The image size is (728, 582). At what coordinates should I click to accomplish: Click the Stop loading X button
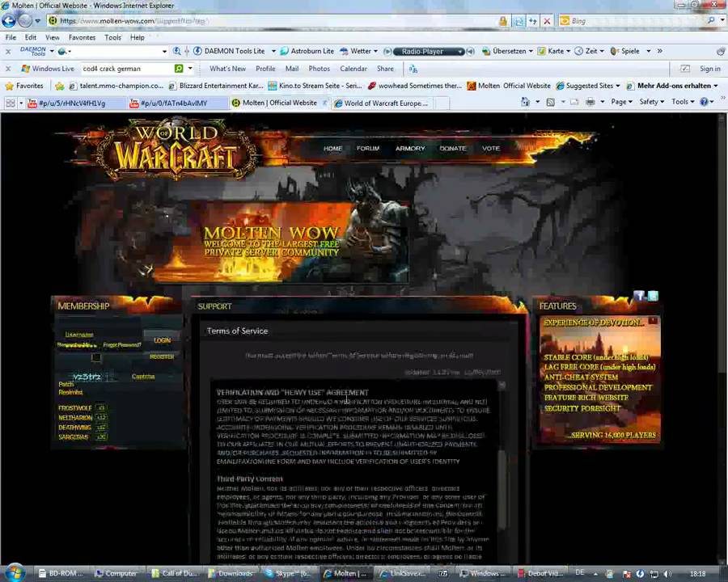coord(547,21)
